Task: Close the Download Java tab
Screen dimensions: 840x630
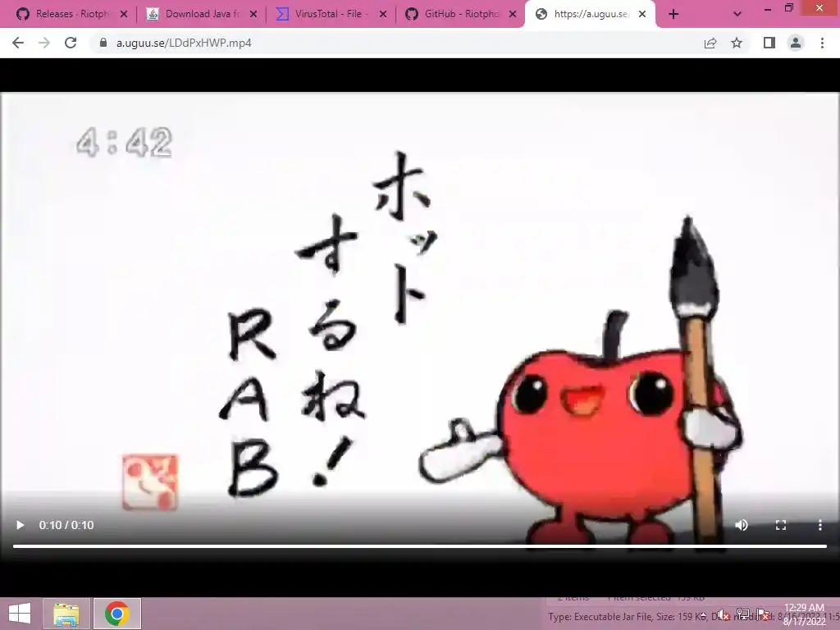Action: (253, 15)
